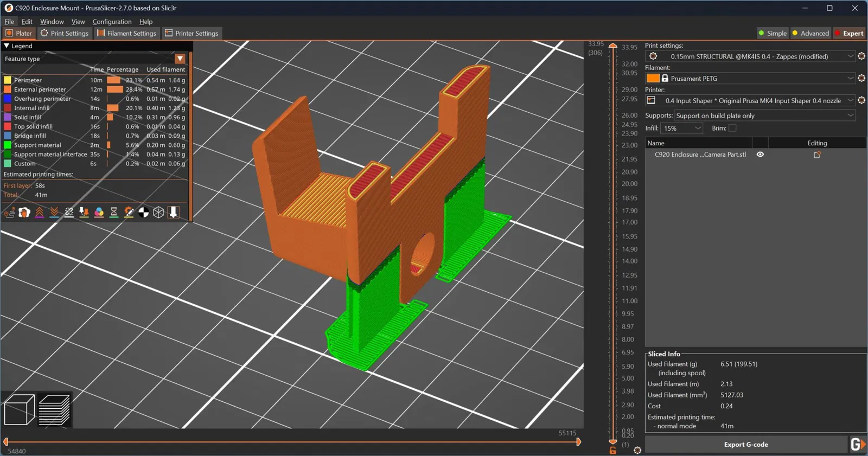Open the Help menu

[x=146, y=22]
